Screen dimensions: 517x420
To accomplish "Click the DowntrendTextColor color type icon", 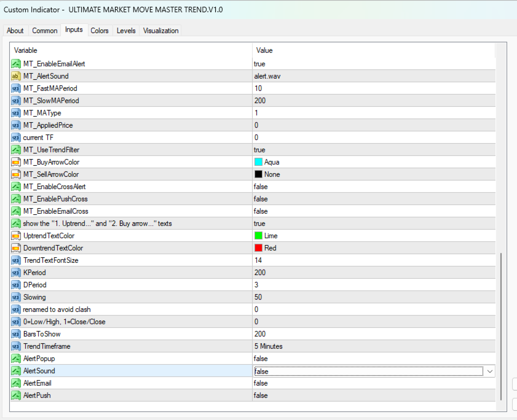I will (16, 248).
